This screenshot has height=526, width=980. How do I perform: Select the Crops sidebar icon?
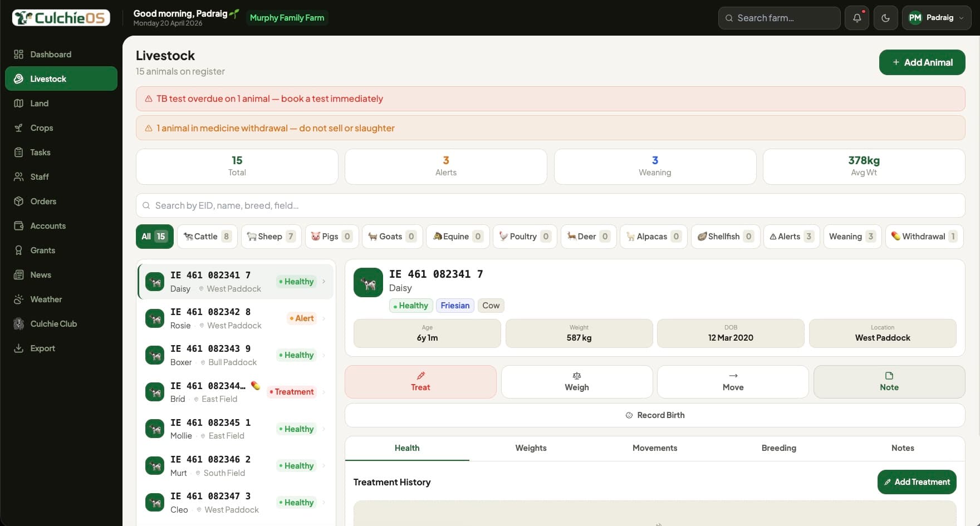20,127
